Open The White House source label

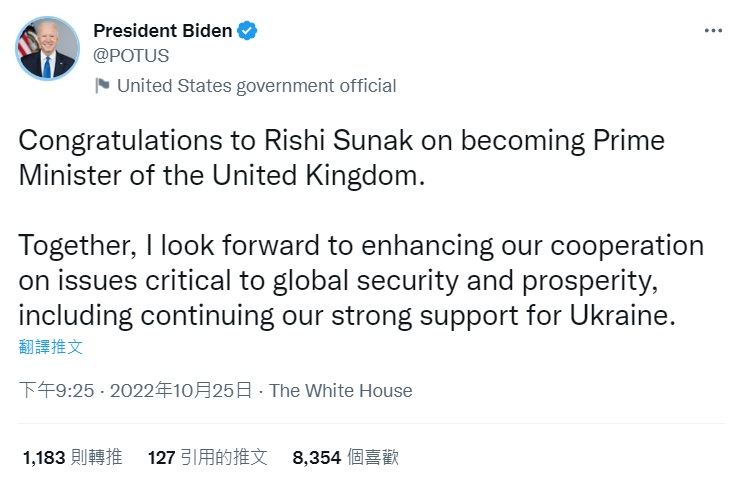pyautogui.click(x=340, y=391)
